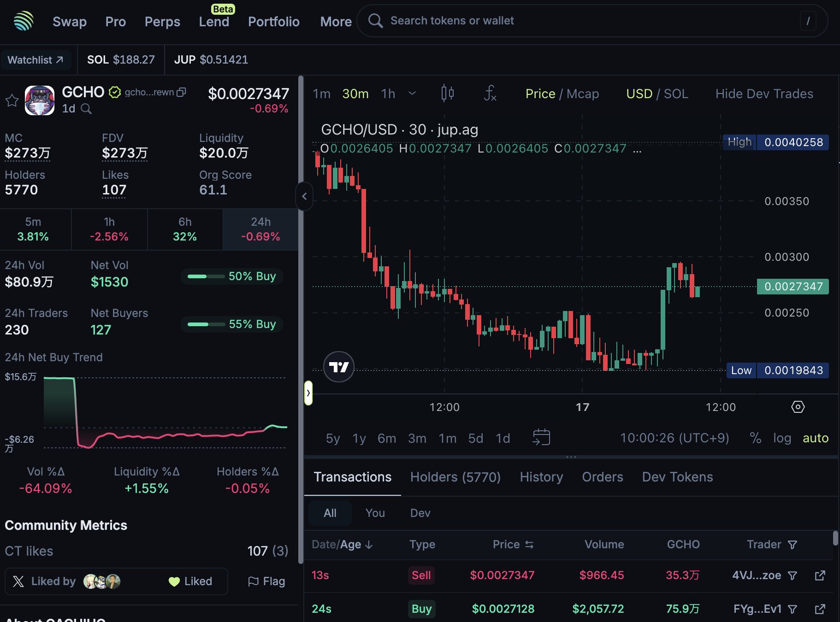The height and width of the screenshot is (622, 840).
Task: Select the 1h change period tile
Action: (x=109, y=229)
